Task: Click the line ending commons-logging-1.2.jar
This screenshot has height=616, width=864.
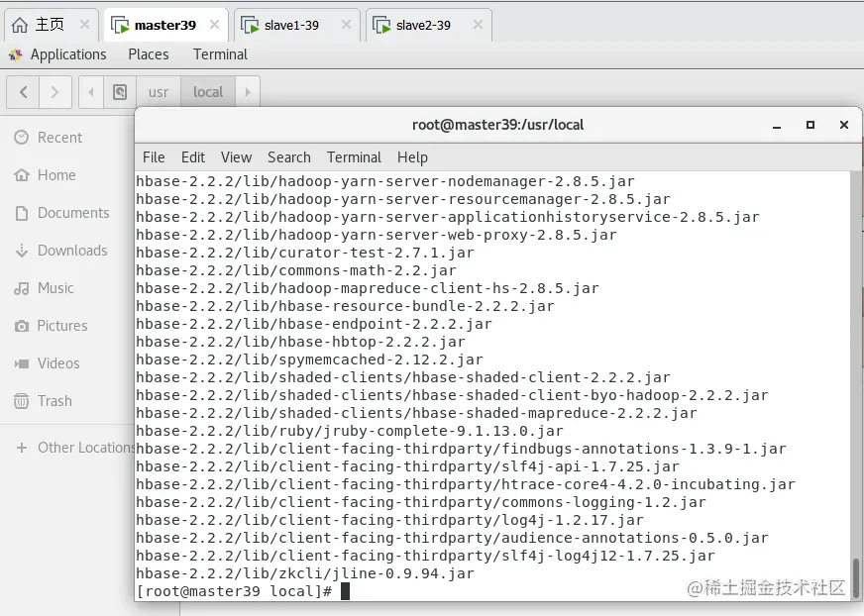Action: (x=421, y=502)
